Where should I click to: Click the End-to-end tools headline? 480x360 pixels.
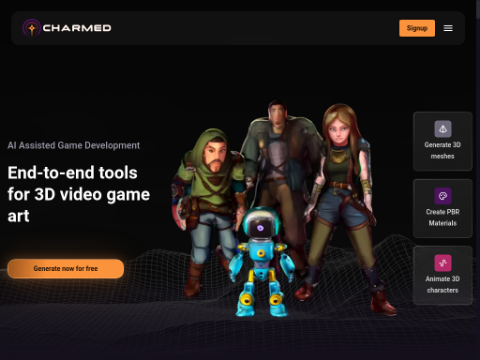(79, 194)
